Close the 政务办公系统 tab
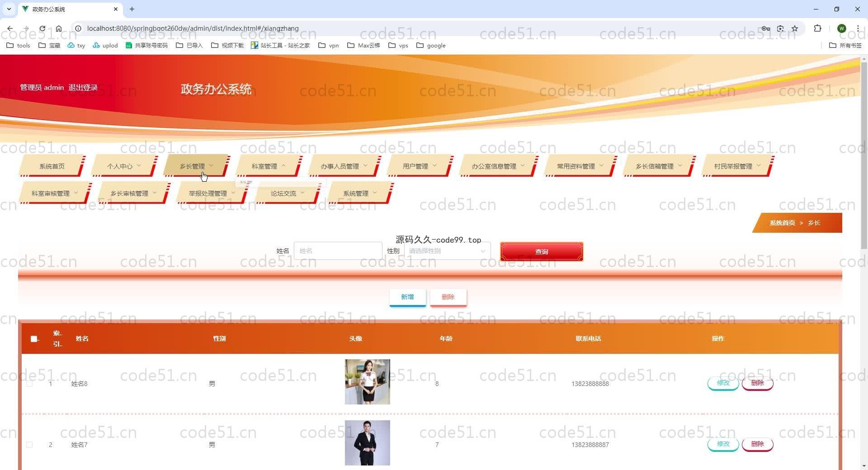Viewport: 868px width, 470px height. (116, 9)
